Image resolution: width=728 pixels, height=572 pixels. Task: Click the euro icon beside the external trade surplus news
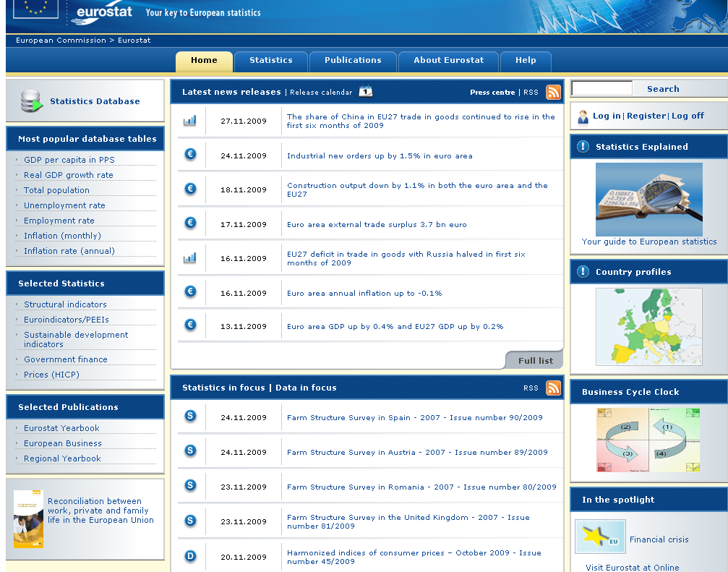[190, 223]
